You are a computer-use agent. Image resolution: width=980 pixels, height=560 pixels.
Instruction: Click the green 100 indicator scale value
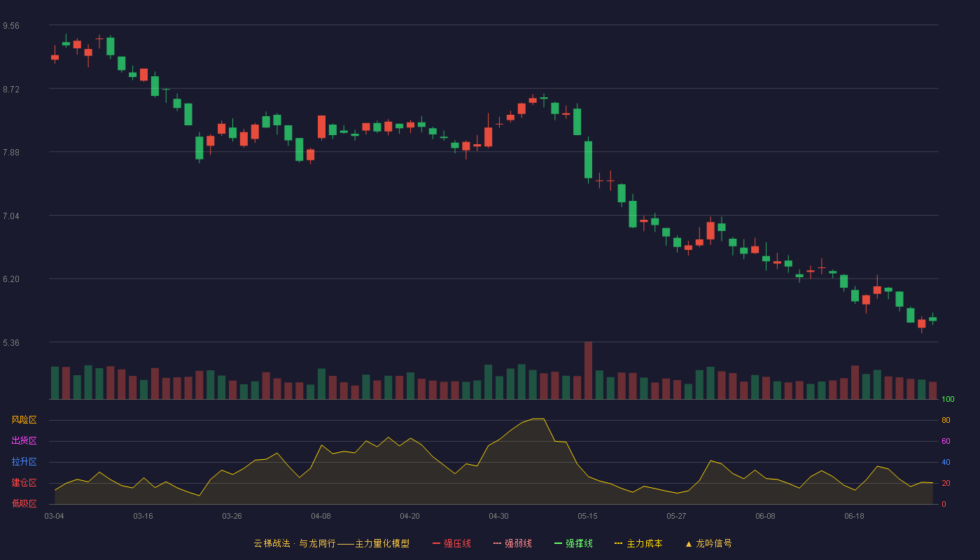(x=948, y=400)
